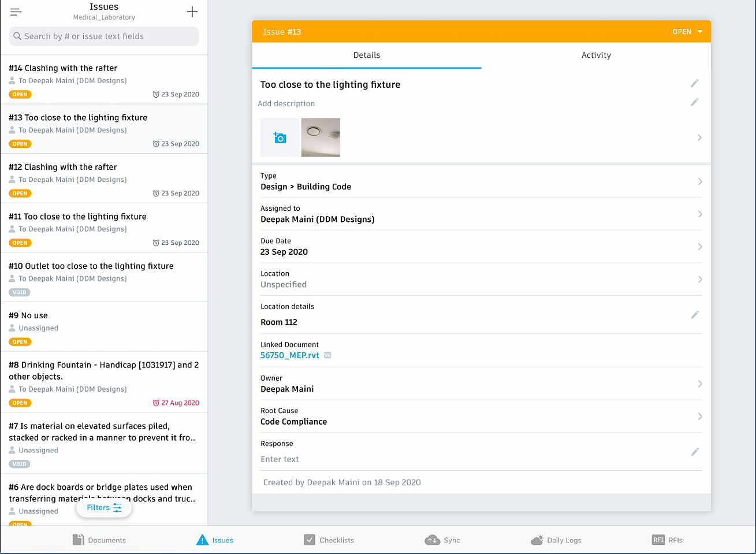The image size is (756, 554).
Task: Click red alarm icon on issue #8
Action: (x=156, y=403)
